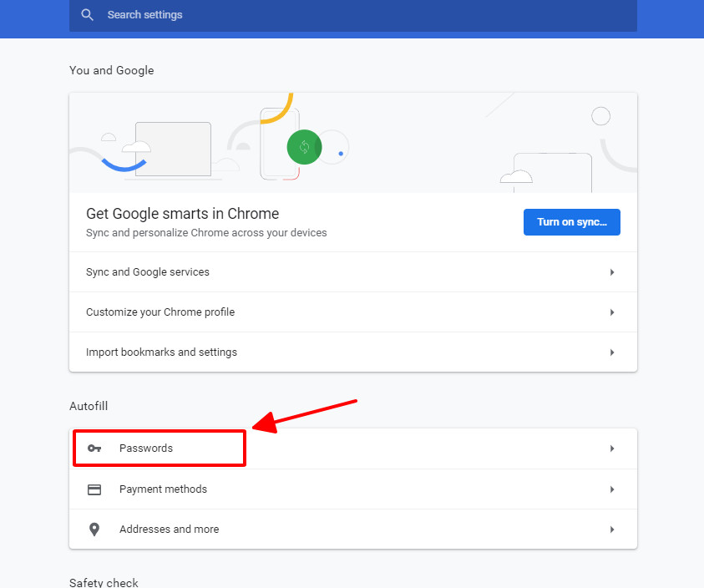Open Addresses and more entry
Screen dimensions: 704x588
coord(353,530)
